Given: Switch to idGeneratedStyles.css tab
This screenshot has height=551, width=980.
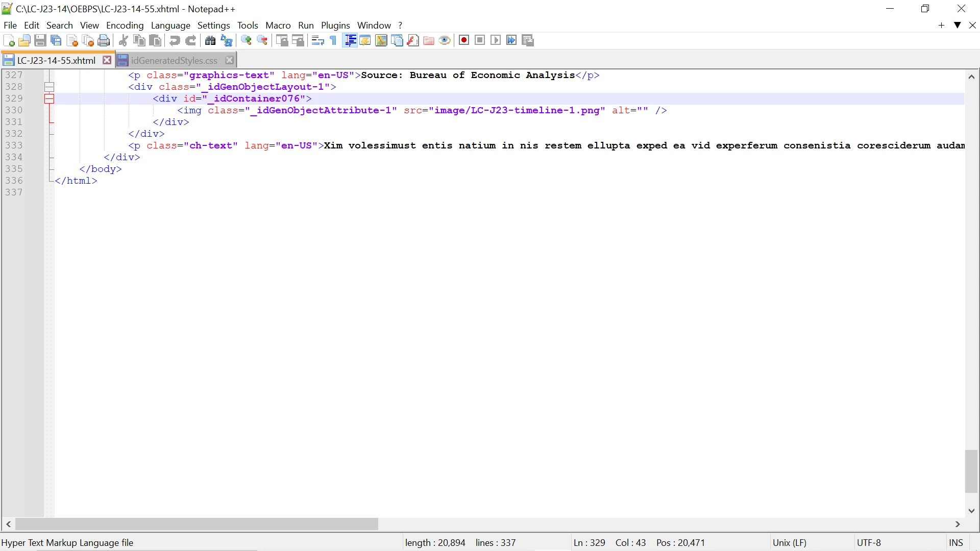Looking at the screenshot, I should click(174, 60).
